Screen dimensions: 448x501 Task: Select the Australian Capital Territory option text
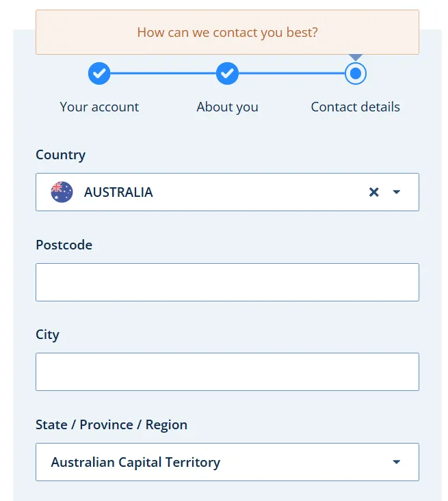pos(135,462)
